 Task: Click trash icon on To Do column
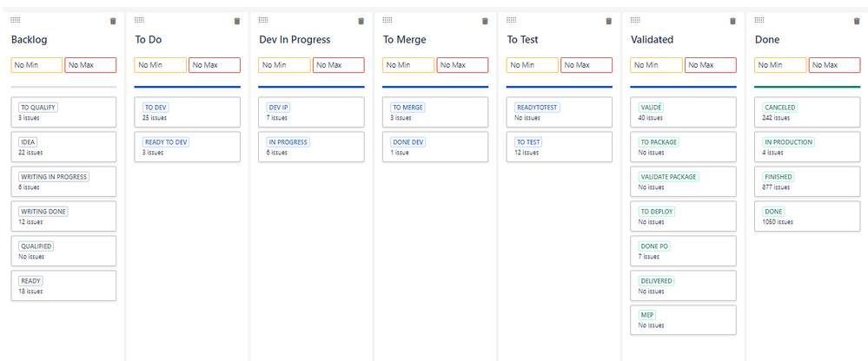tap(237, 21)
